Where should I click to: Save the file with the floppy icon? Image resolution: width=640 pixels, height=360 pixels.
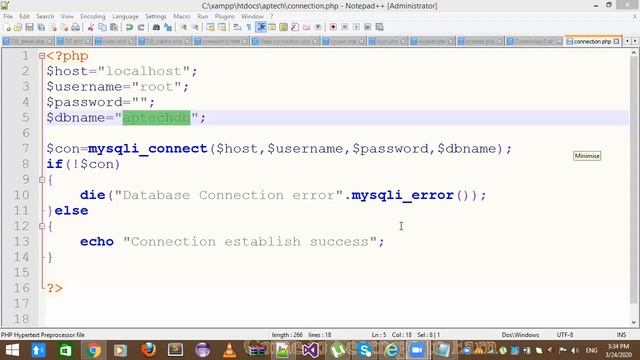point(29,27)
